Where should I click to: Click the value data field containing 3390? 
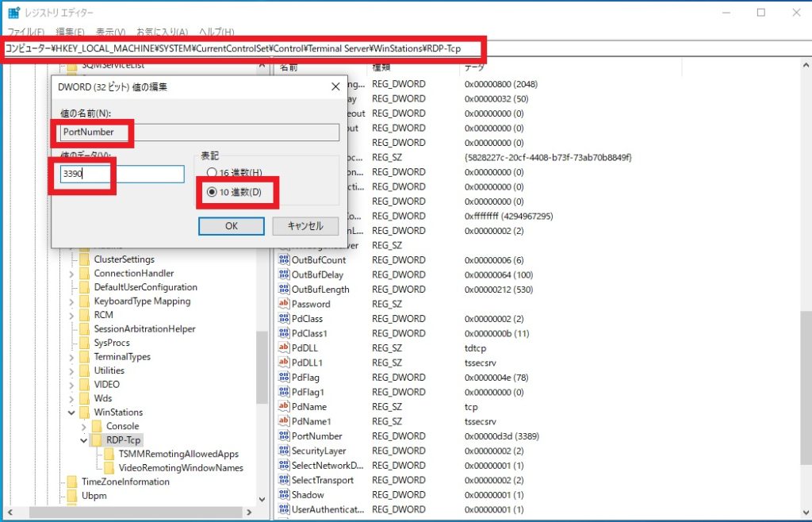coord(122,175)
